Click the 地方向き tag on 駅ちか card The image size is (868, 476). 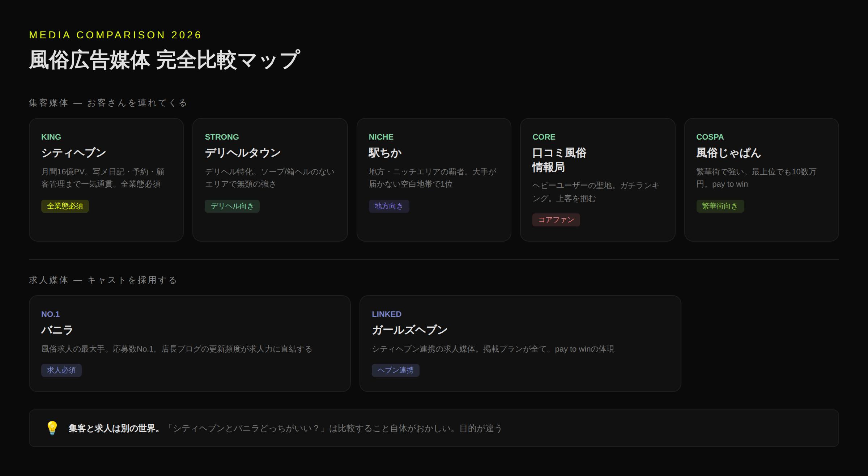pos(389,206)
